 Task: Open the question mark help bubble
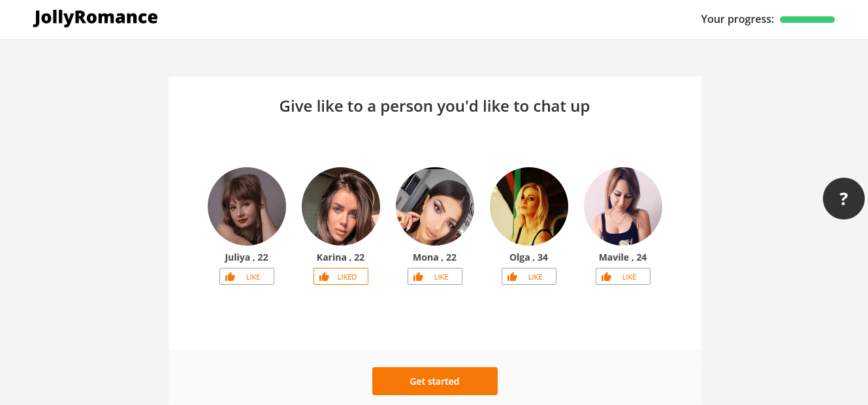[844, 199]
